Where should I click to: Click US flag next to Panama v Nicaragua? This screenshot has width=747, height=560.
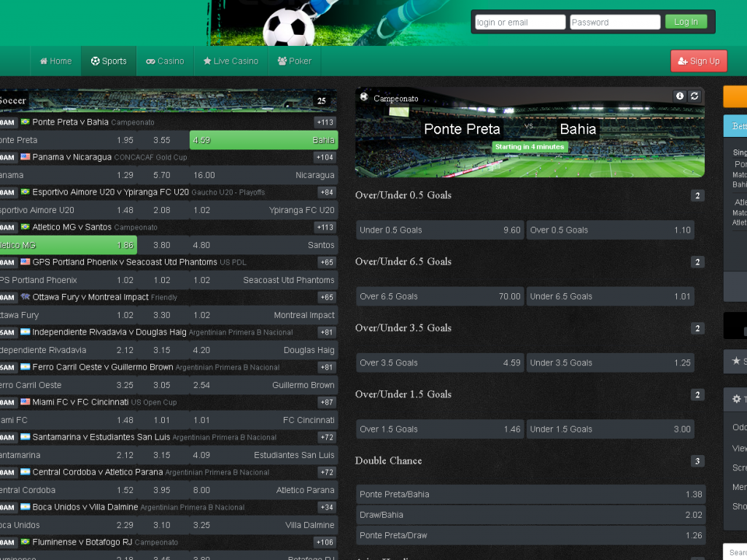click(x=26, y=157)
